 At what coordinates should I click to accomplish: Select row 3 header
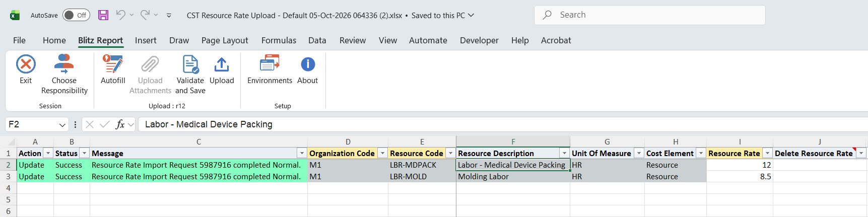[x=8, y=177]
